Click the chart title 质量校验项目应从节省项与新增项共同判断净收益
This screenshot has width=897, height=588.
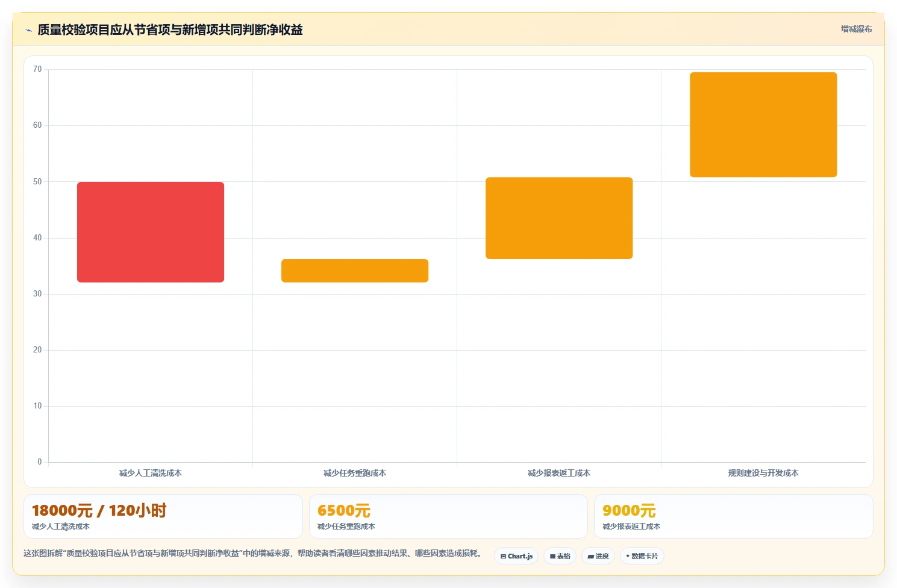point(170,30)
